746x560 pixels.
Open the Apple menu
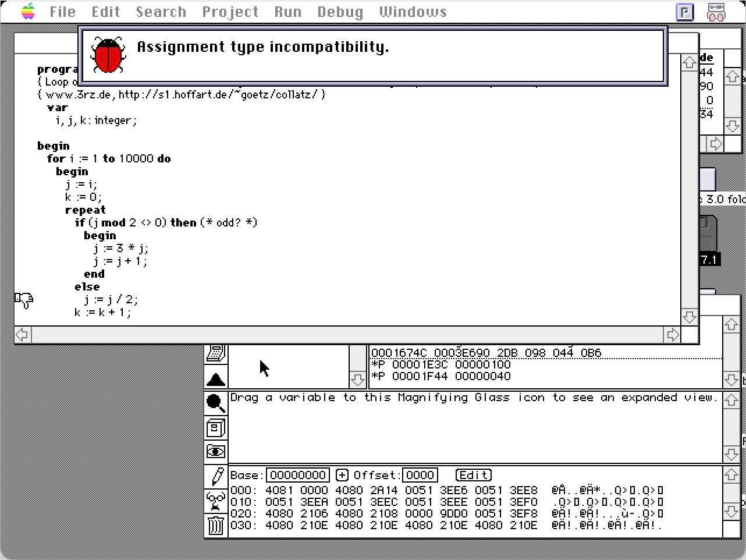28,12
